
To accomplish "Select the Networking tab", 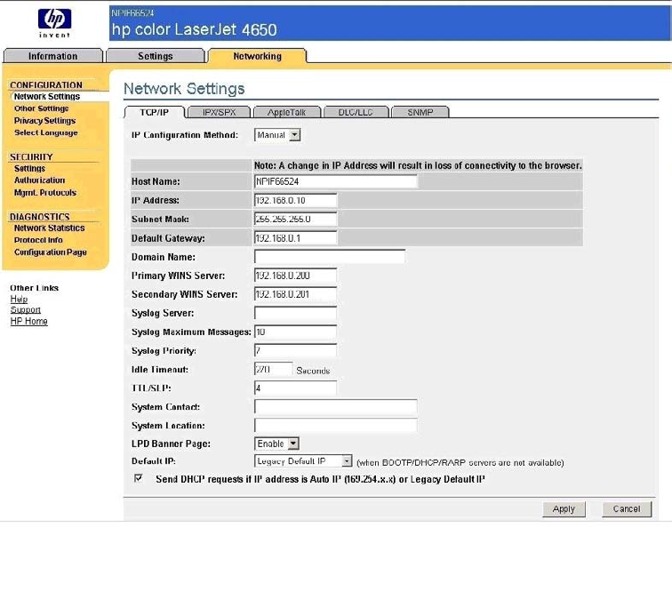I will (x=257, y=56).
